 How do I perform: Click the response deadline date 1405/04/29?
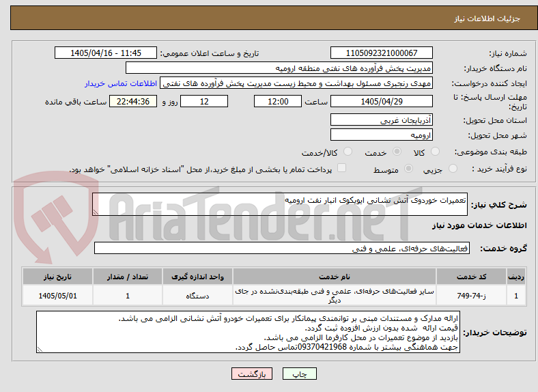381,101
